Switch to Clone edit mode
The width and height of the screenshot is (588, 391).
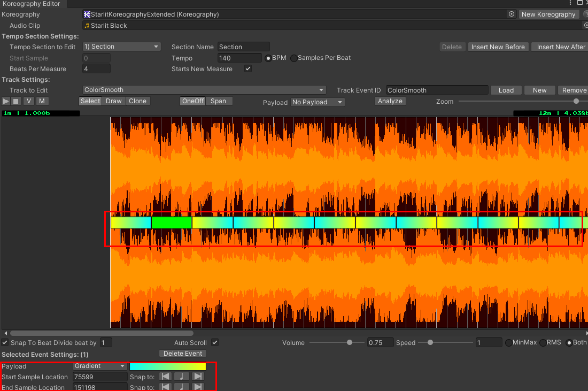(137, 101)
